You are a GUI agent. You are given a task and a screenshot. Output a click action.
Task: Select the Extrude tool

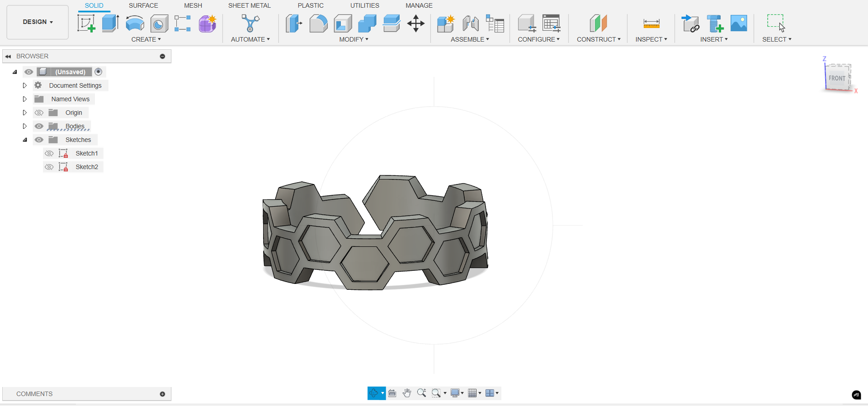coord(110,23)
